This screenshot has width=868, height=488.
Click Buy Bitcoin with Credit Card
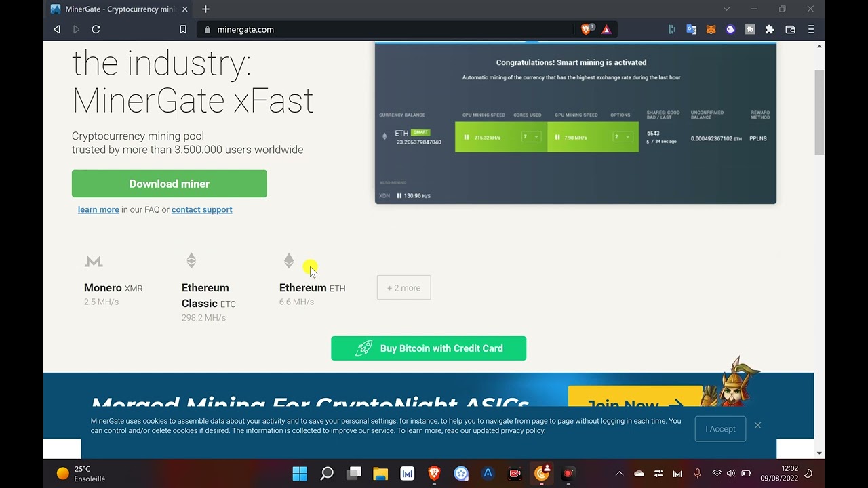pyautogui.click(x=429, y=348)
